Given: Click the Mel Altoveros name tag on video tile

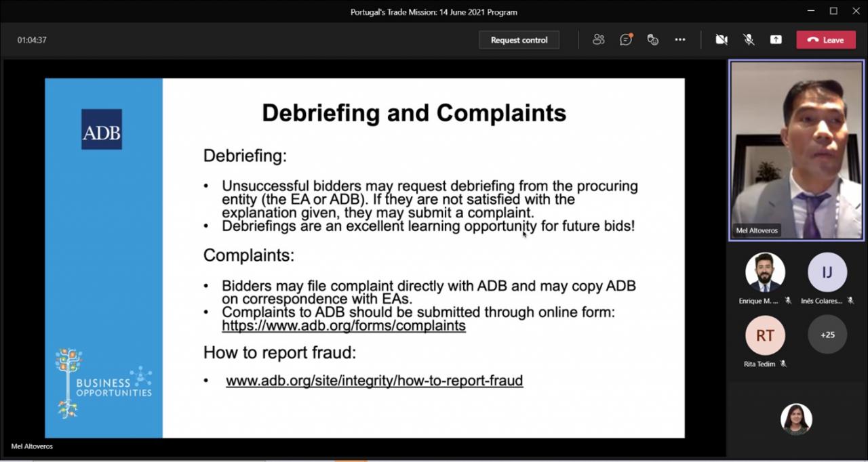Looking at the screenshot, I should tap(757, 231).
